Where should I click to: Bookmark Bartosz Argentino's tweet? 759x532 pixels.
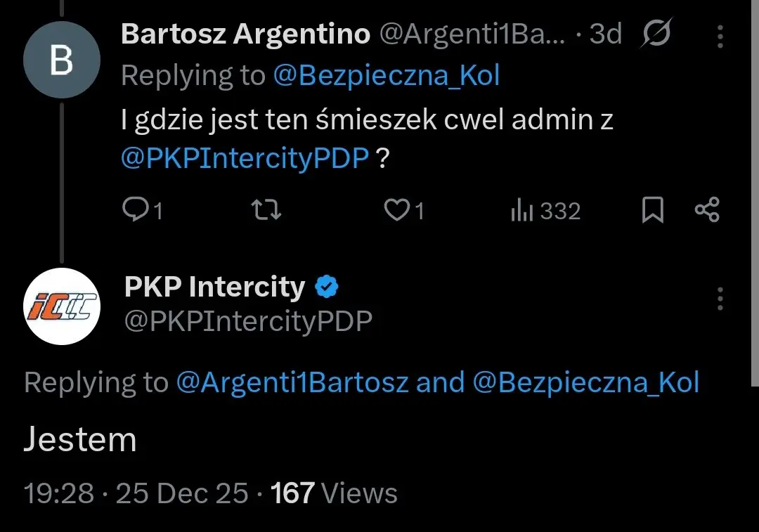(653, 210)
